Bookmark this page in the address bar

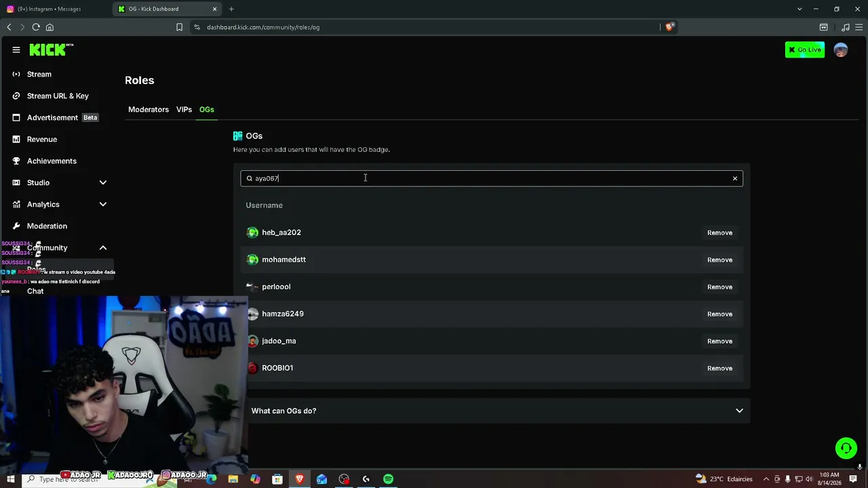[x=179, y=27]
